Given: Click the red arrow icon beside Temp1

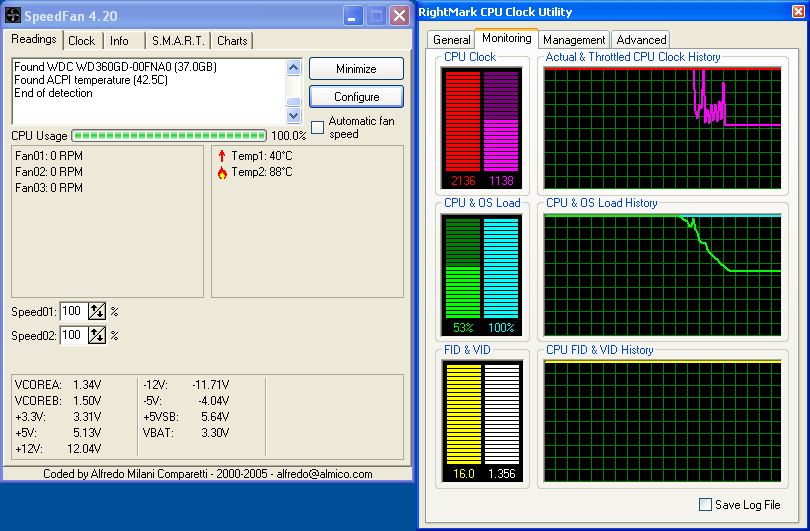Looking at the screenshot, I should (x=222, y=156).
